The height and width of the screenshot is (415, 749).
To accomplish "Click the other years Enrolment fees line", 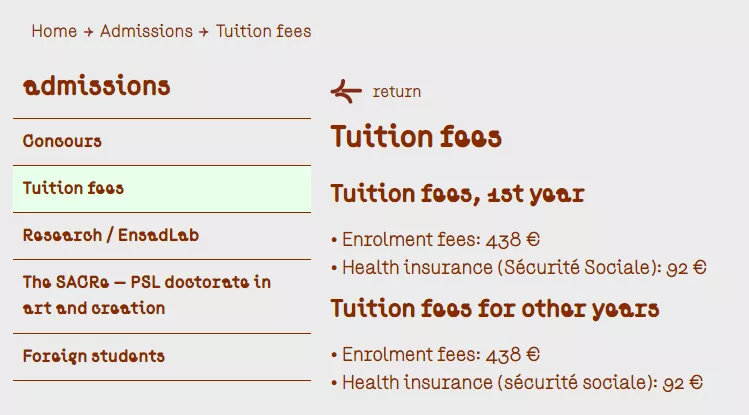I will (x=436, y=355).
